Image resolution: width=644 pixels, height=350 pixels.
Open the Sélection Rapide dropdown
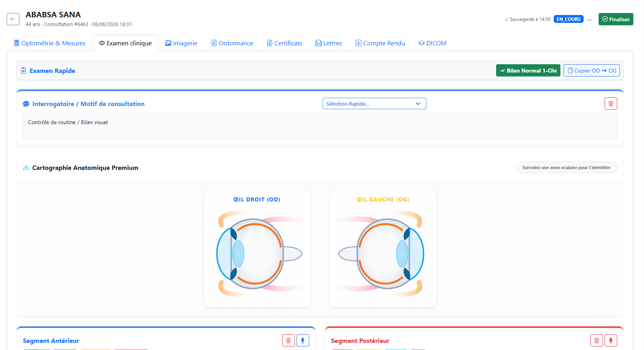[x=374, y=104]
